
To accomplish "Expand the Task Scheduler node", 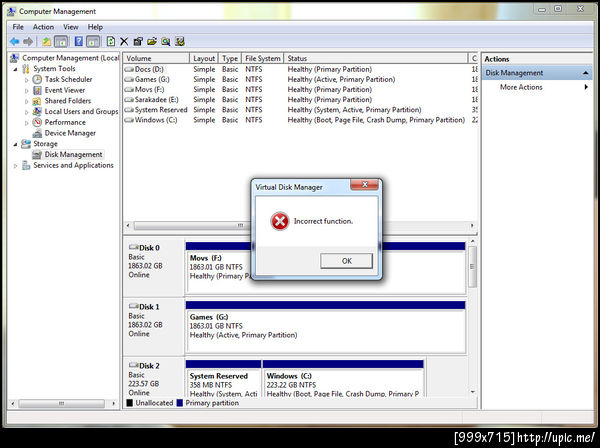I will click(26, 80).
